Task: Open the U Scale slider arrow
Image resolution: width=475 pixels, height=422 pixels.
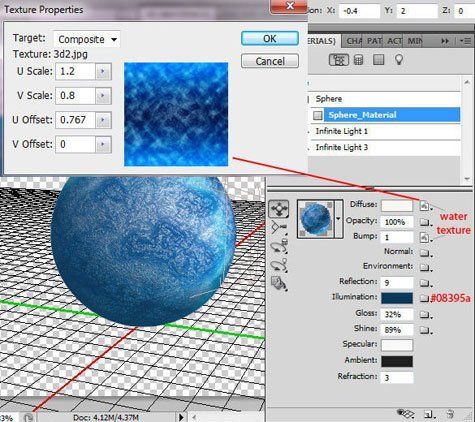Action: (x=103, y=71)
